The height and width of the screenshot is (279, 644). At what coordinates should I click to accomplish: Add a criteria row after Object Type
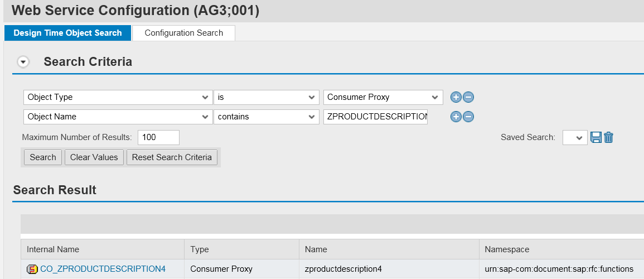pyautogui.click(x=456, y=98)
